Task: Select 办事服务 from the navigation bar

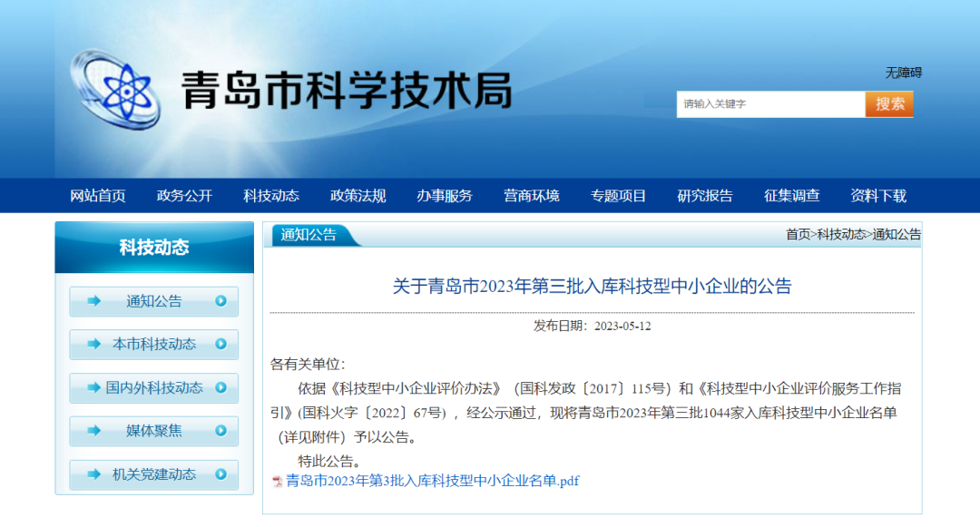Action: 445,196
